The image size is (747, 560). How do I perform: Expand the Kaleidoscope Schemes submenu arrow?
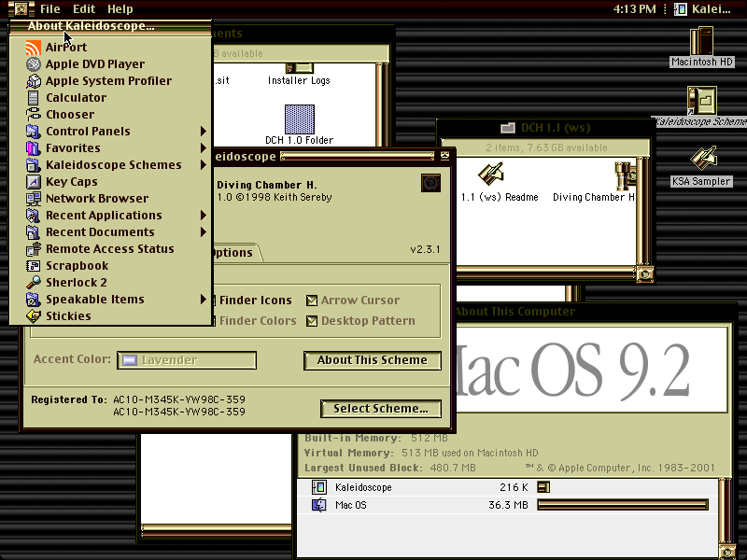[x=204, y=165]
